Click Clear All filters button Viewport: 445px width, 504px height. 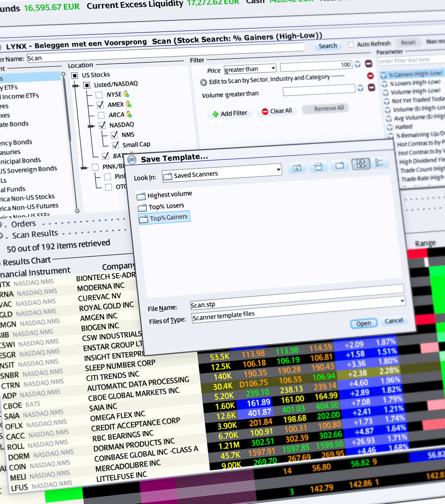277,111
